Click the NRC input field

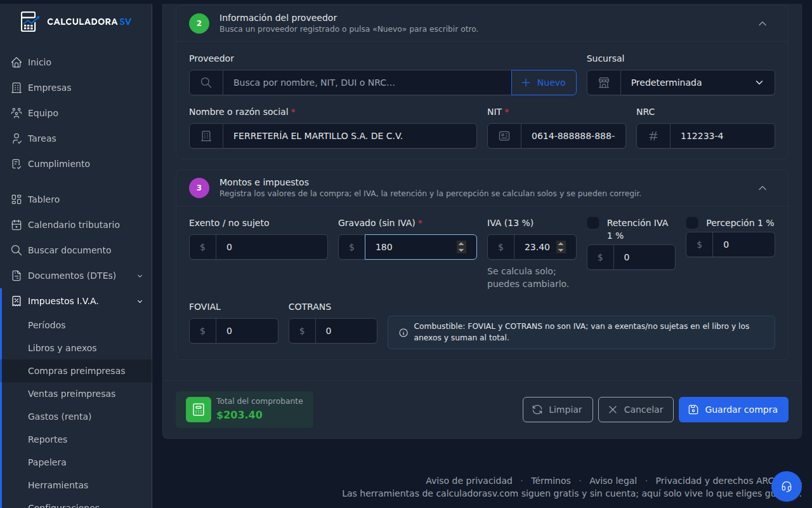point(723,136)
